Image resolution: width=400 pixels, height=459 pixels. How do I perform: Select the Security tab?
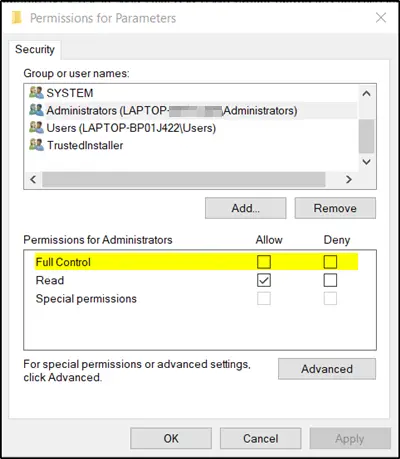pos(35,49)
